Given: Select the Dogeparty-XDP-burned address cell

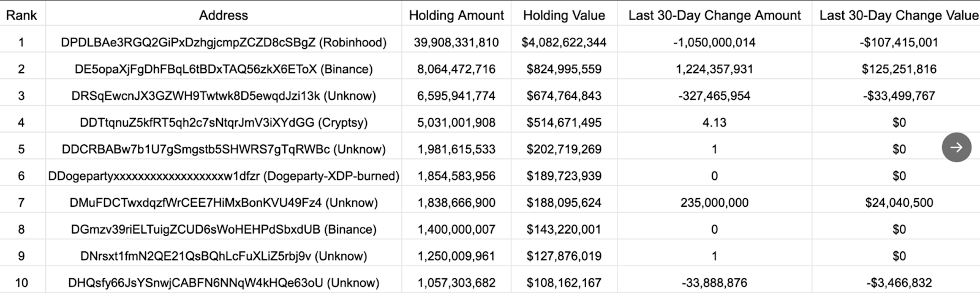Looking at the screenshot, I should pos(224,176).
